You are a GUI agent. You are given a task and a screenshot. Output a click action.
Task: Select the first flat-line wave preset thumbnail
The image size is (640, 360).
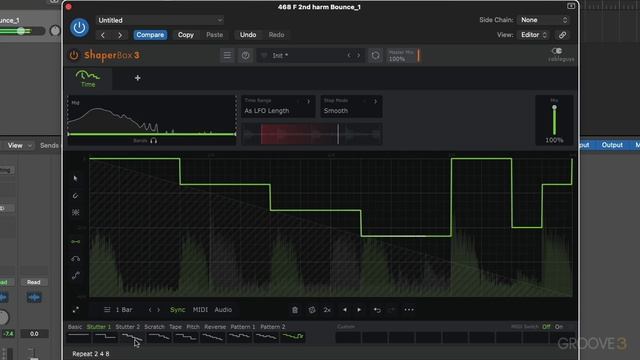pos(78,337)
